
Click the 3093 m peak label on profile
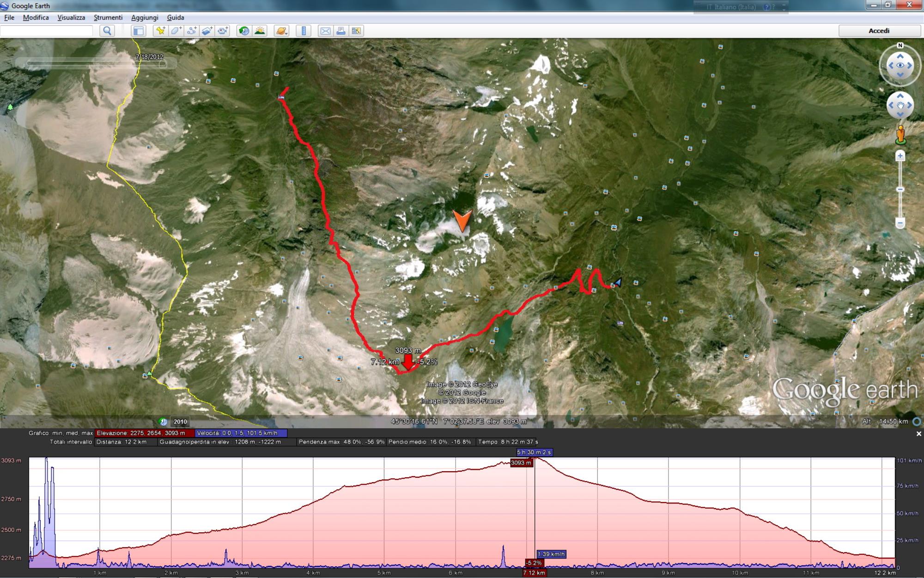coord(521,463)
